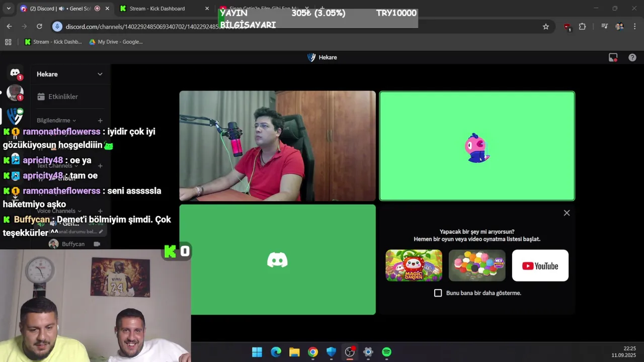644x362 pixels.
Task: Open Discord direct messages home icon
Action: click(15, 73)
